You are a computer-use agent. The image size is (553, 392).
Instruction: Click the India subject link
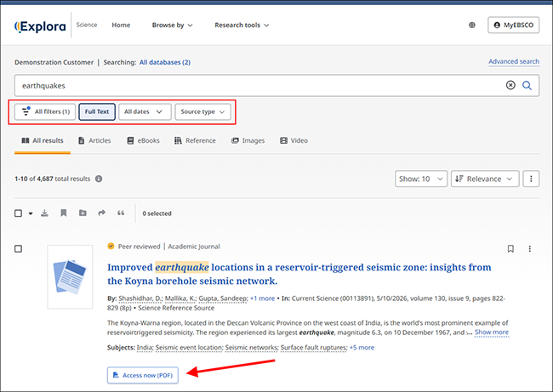[x=145, y=348]
